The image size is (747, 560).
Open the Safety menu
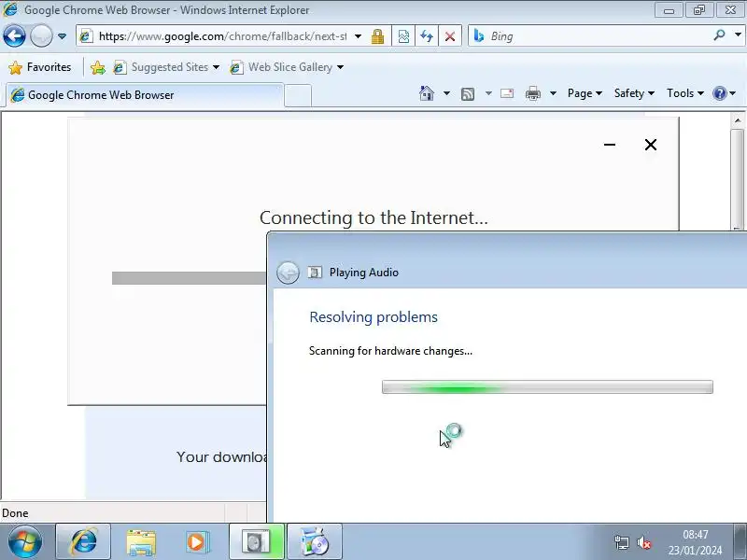click(634, 93)
